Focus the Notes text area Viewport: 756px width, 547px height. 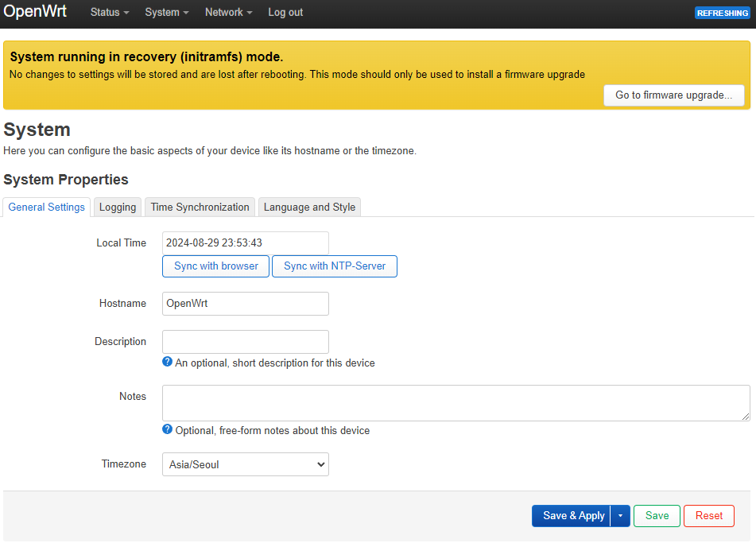click(x=456, y=403)
